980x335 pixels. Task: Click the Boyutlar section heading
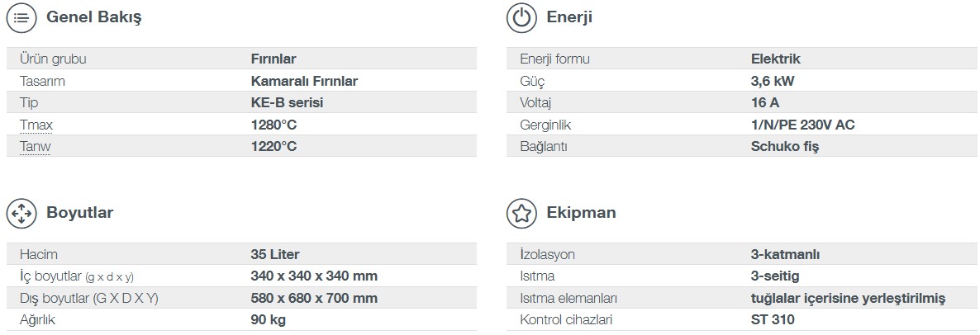80,213
